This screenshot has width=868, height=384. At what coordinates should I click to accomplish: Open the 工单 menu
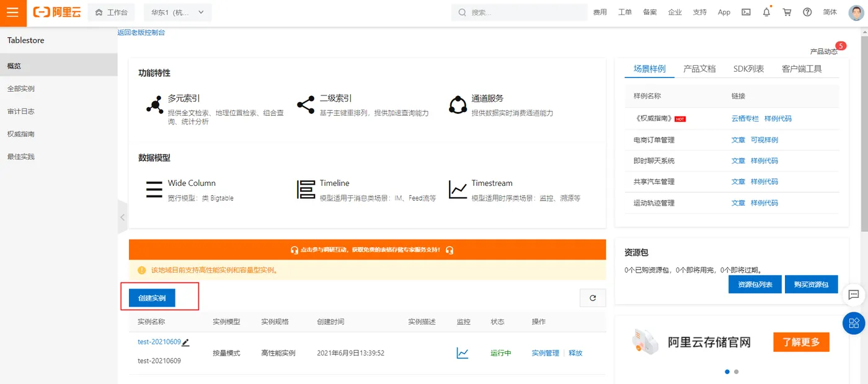625,12
